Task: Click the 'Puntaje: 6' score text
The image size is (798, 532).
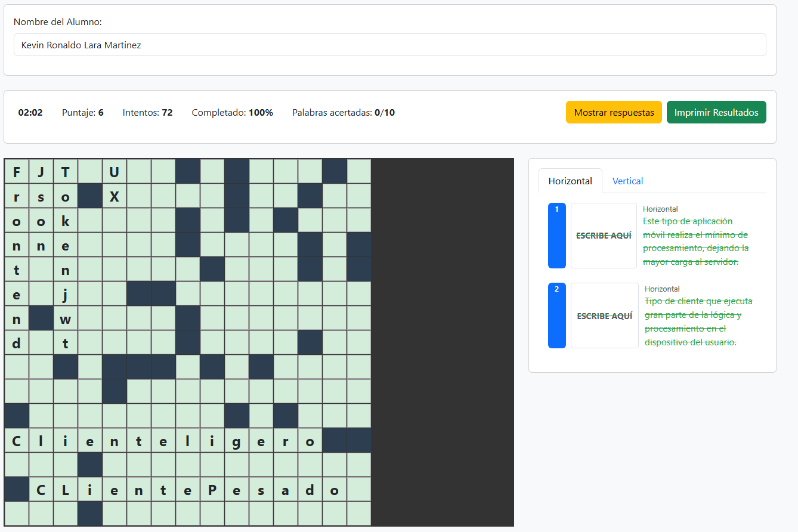Action: coord(83,112)
